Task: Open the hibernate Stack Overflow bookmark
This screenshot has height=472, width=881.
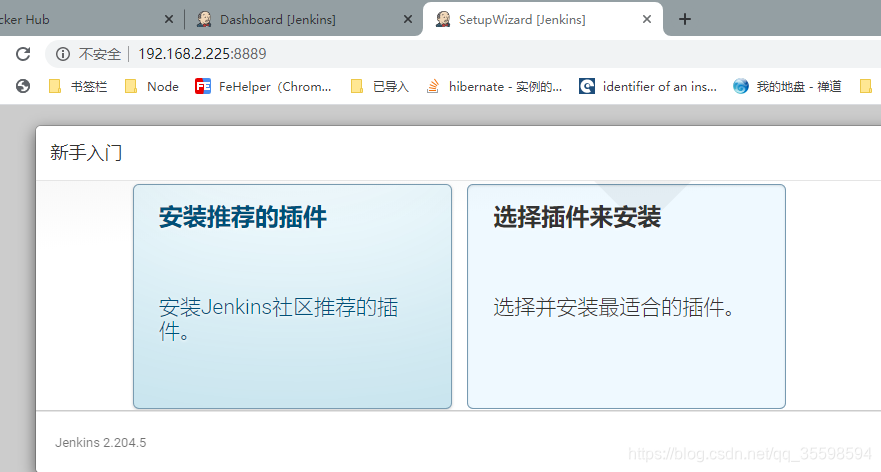Action: click(494, 86)
